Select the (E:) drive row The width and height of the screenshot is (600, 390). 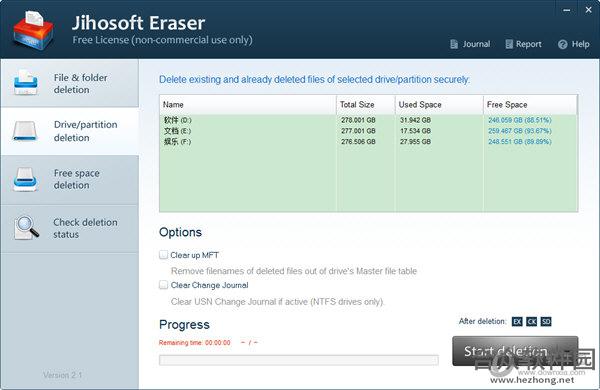click(368, 131)
